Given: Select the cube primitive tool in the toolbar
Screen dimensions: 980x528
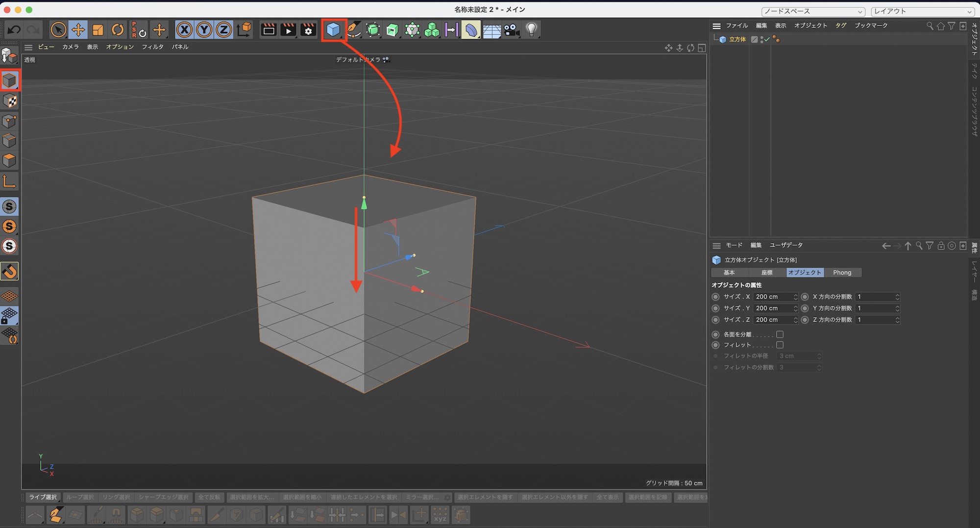Looking at the screenshot, I should [x=333, y=29].
